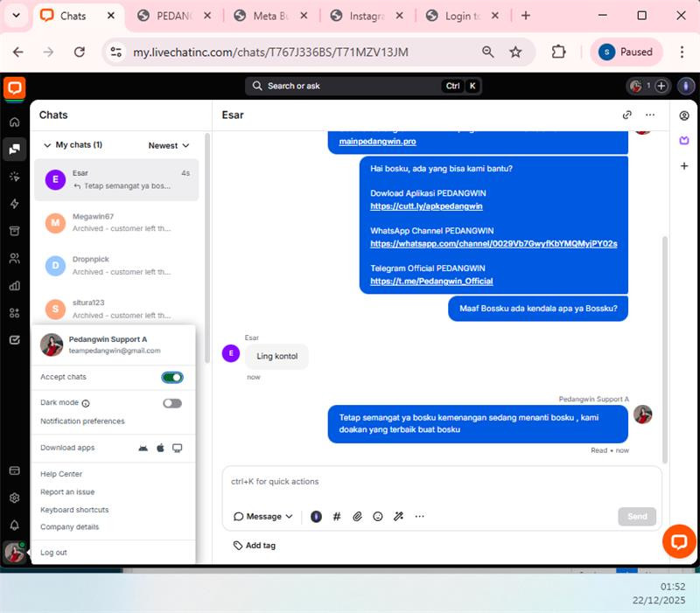Open the cutt.ly/apkpedangwin link
Viewport: 700px width, 613px height.
[426, 206]
